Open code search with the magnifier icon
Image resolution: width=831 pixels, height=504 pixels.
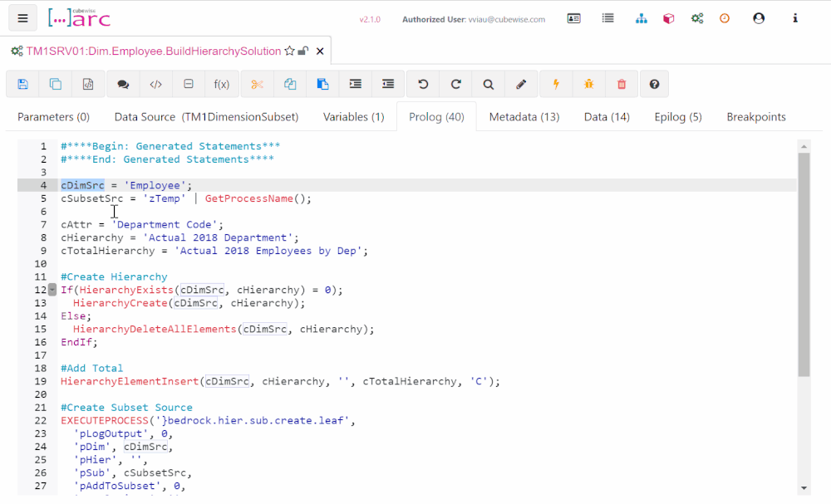tap(488, 83)
